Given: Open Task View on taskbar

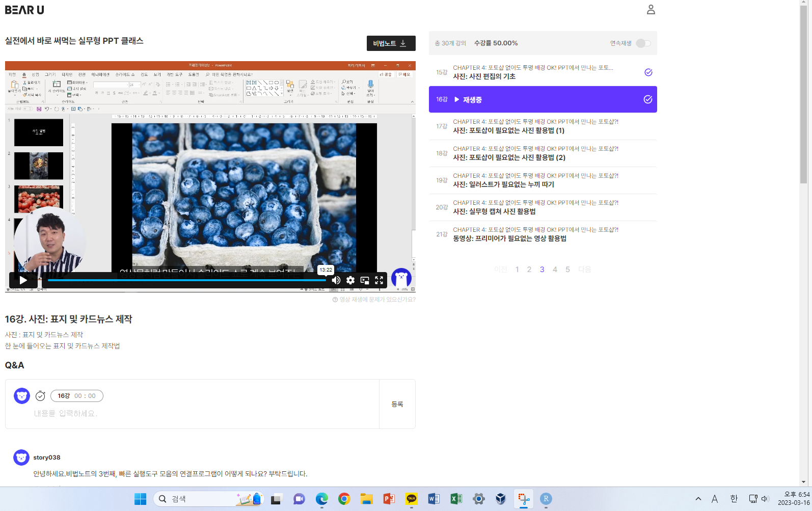Looking at the screenshot, I should [x=276, y=499].
